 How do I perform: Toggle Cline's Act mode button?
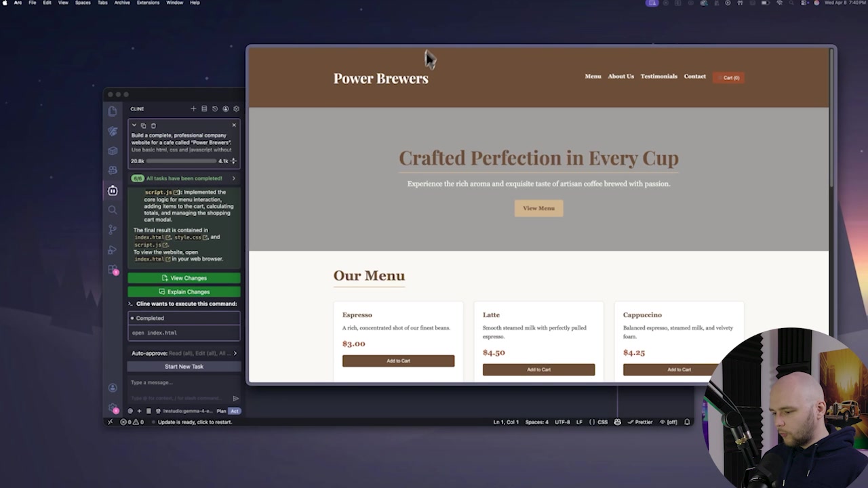click(x=235, y=411)
